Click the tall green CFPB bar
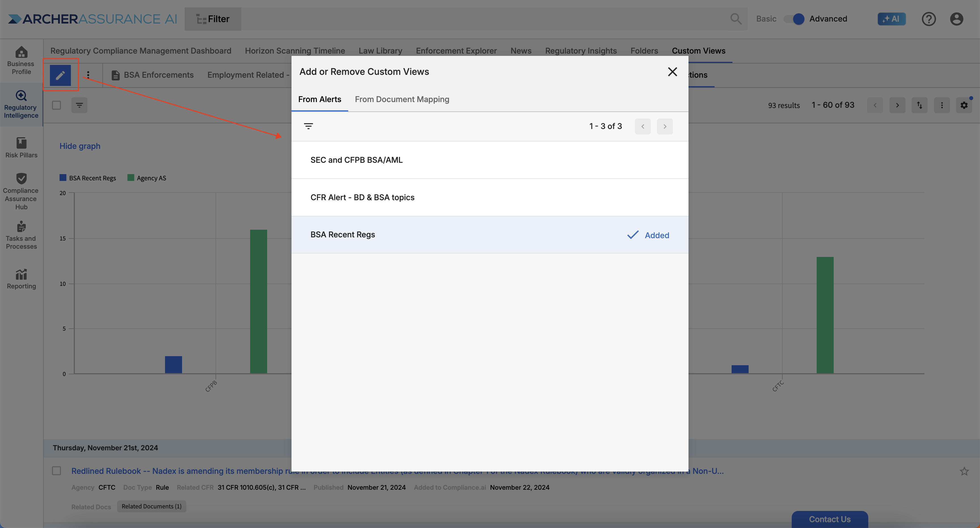 click(x=258, y=301)
